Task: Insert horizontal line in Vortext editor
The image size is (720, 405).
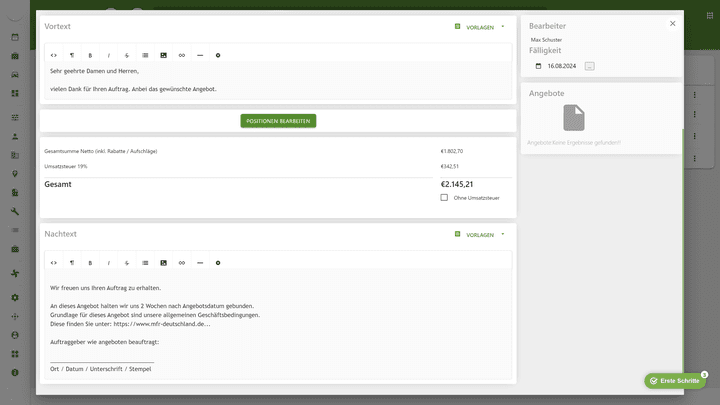Action: click(200, 55)
